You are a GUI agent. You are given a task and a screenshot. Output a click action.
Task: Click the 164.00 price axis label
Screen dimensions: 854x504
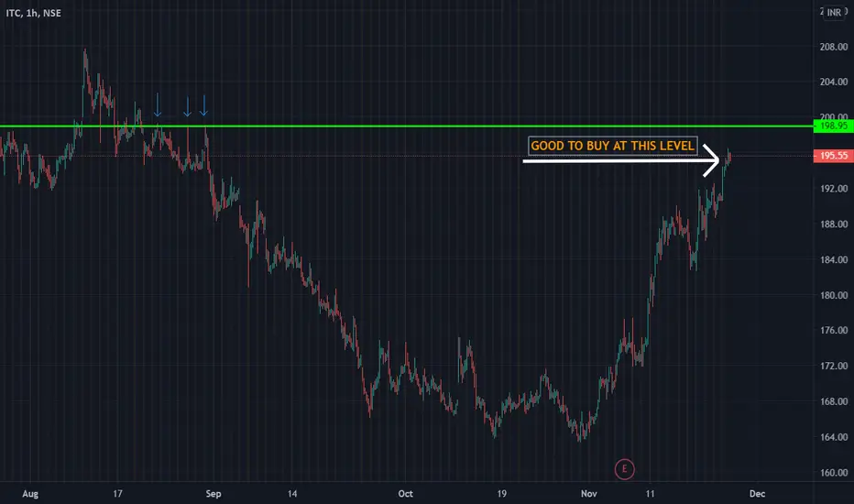pyautogui.click(x=833, y=437)
